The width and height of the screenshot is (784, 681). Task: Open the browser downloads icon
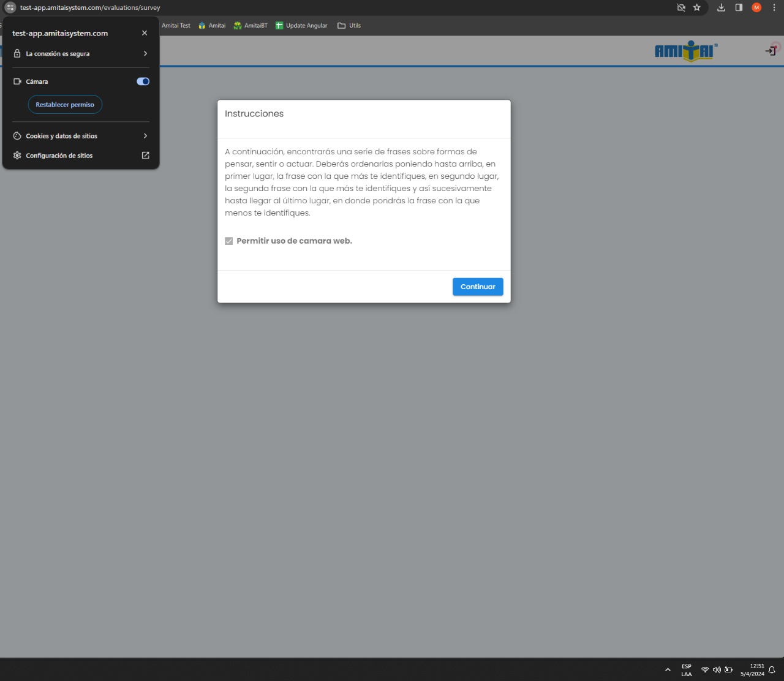tap(721, 7)
